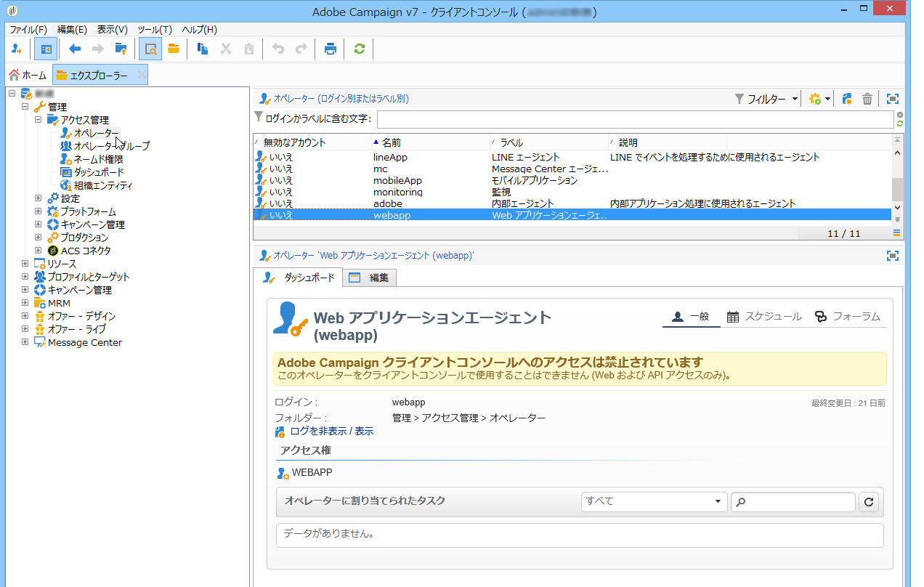This screenshot has height=587, width=924.
Task: Click the orange list configuration icon
Action: pyautogui.click(x=897, y=233)
